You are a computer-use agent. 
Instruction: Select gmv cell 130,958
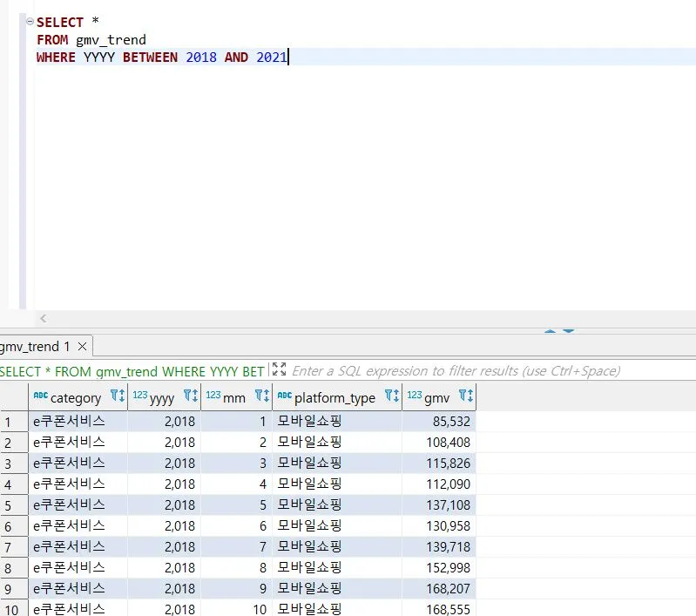[x=439, y=526]
